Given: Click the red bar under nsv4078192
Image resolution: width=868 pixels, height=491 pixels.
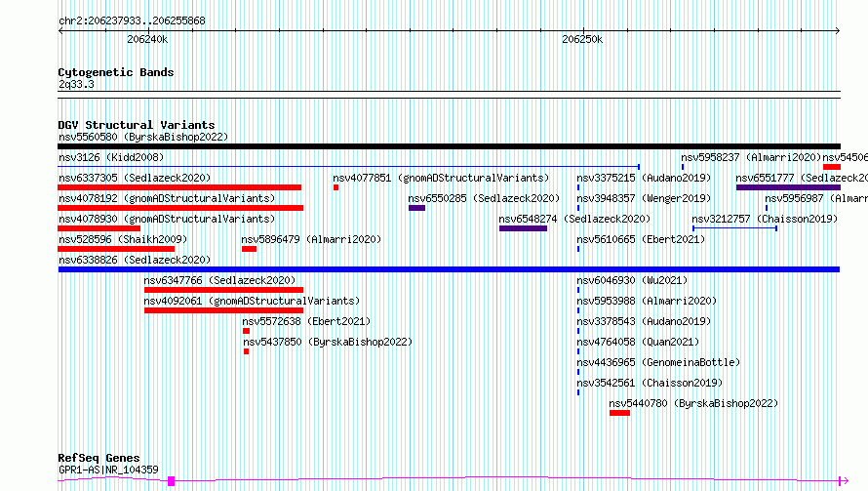Looking at the screenshot, I should click(180, 208).
